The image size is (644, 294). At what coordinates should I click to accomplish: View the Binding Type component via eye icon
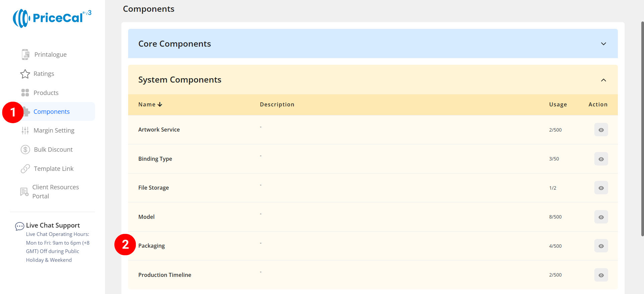click(x=601, y=159)
